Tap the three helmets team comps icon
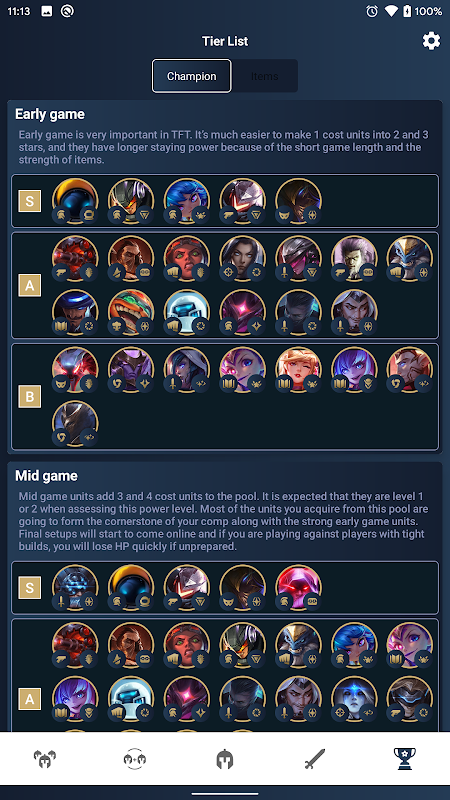This screenshot has width=450, height=800. pos(45,759)
